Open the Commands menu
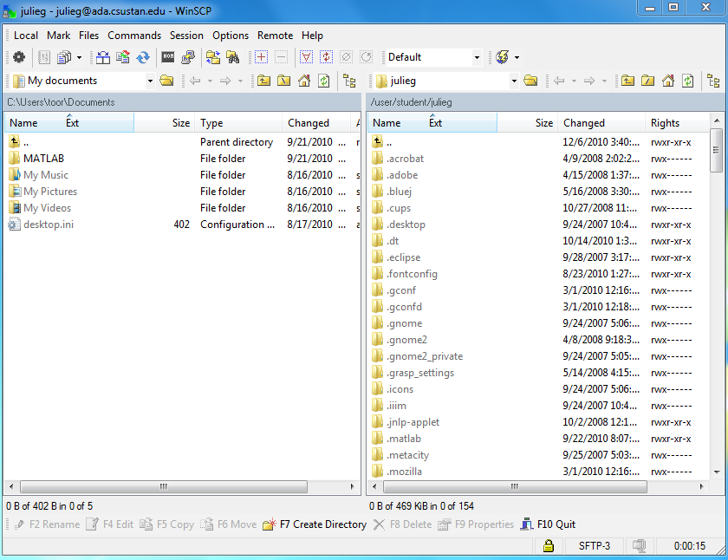Screen dimensions: 728x560 tap(134, 36)
